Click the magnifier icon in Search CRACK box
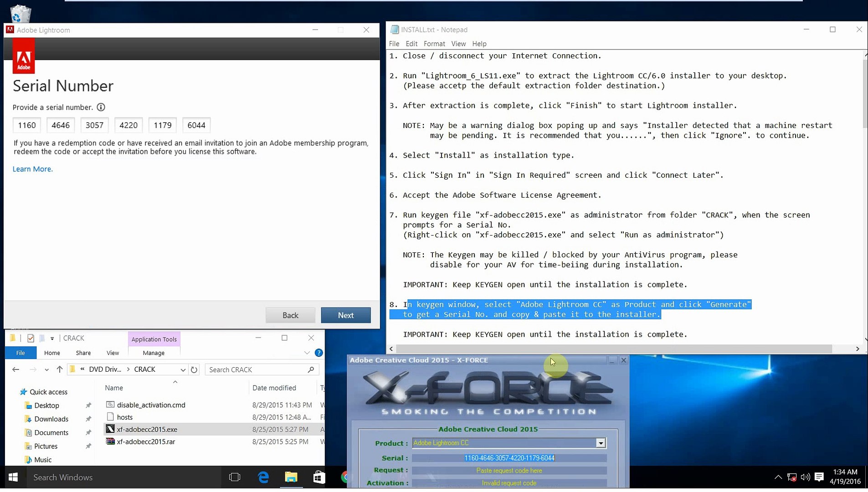 tap(311, 369)
